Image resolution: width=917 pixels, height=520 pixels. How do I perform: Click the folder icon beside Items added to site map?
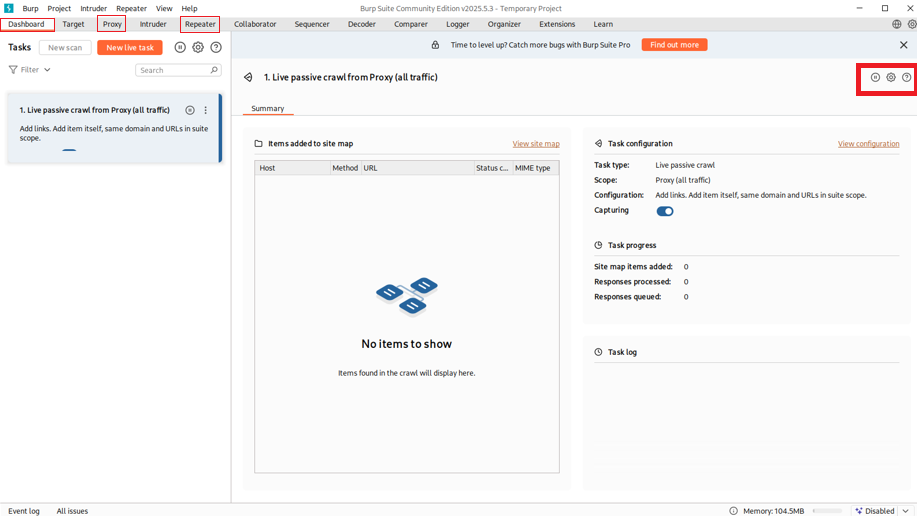[x=258, y=143]
